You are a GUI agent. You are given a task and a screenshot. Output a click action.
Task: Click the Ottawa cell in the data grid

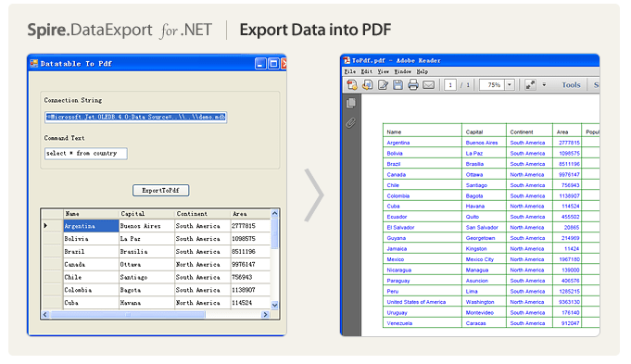coord(146,265)
